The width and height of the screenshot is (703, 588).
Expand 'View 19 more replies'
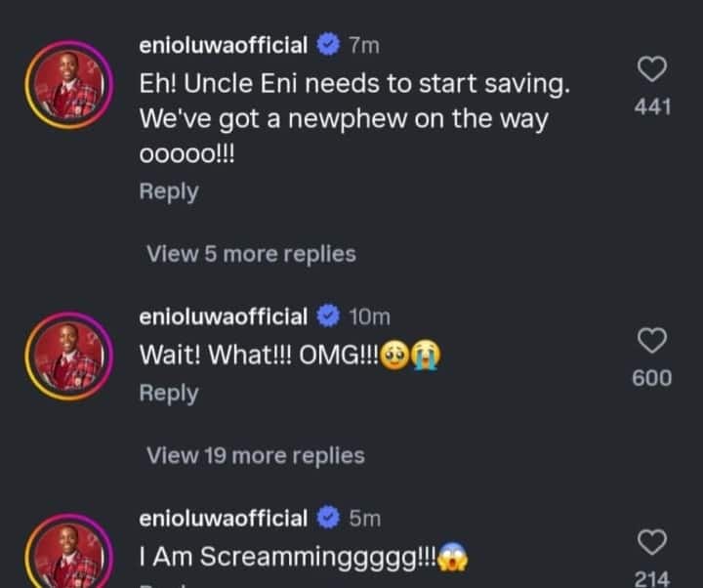click(x=255, y=455)
